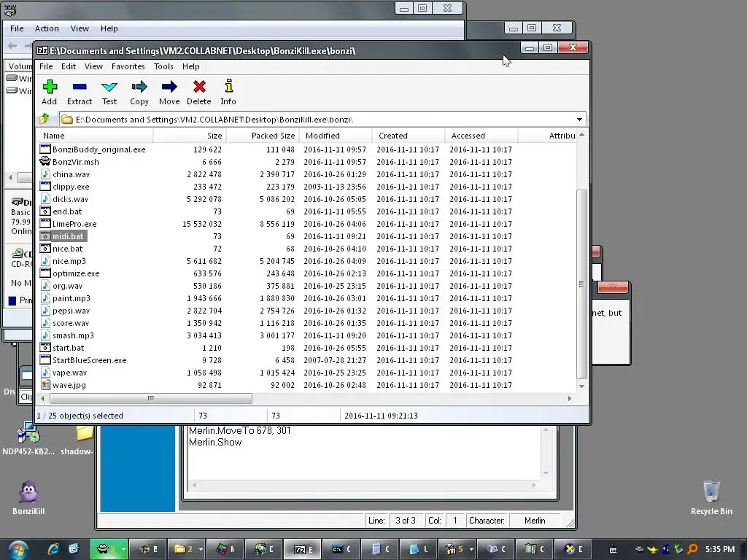Screen dimensions: 747x560
Task: Click the Test toolbar icon
Action: 109,92
